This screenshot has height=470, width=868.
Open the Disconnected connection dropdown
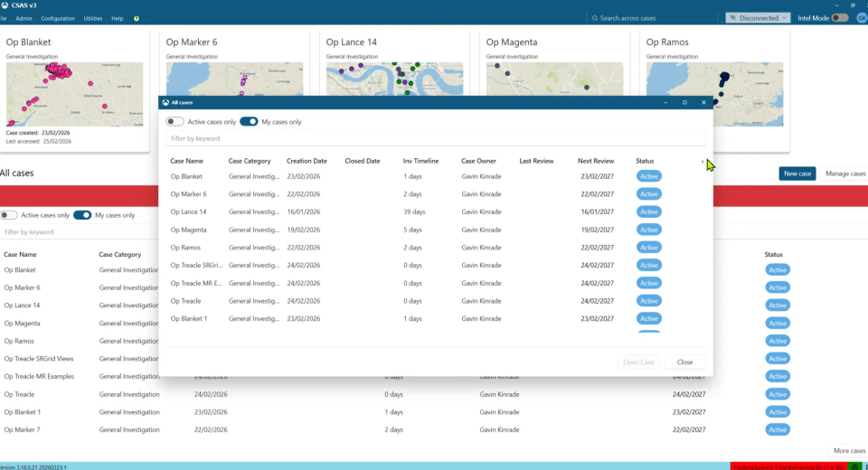pos(757,18)
